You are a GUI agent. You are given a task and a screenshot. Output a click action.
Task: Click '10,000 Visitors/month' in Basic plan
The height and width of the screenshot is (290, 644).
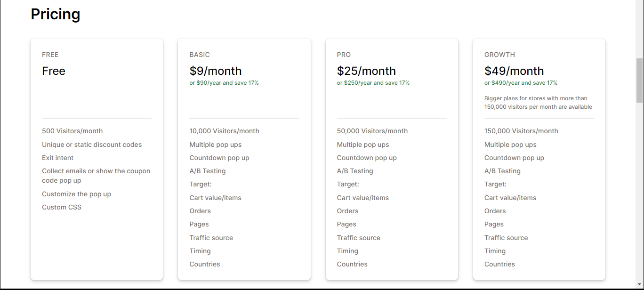(x=224, y=131)
